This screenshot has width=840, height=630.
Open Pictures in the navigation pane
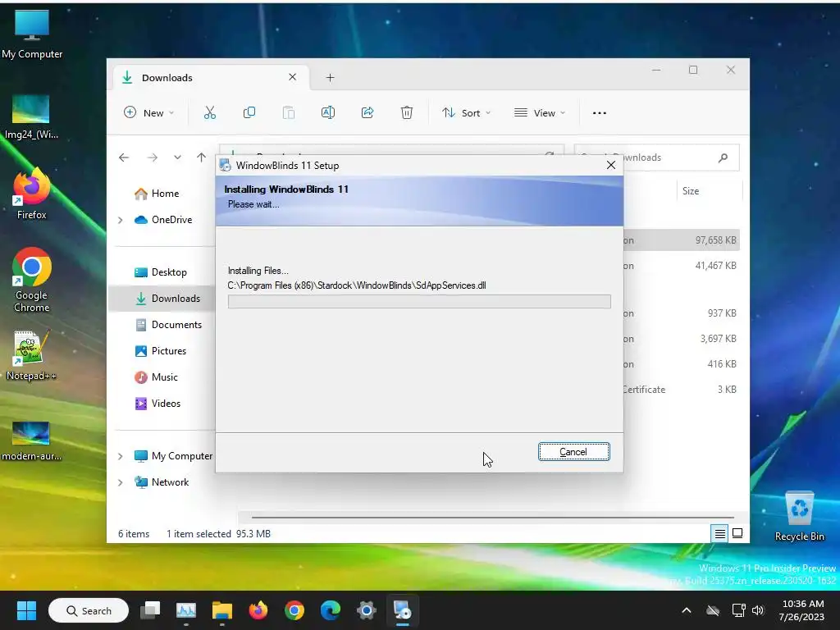click(x=161, y=351)
